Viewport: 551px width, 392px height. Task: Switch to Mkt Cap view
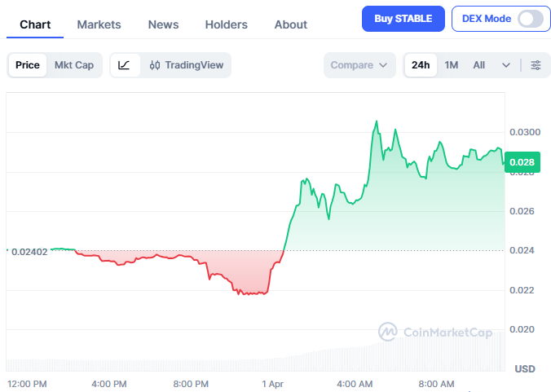[x=74, y=65]
